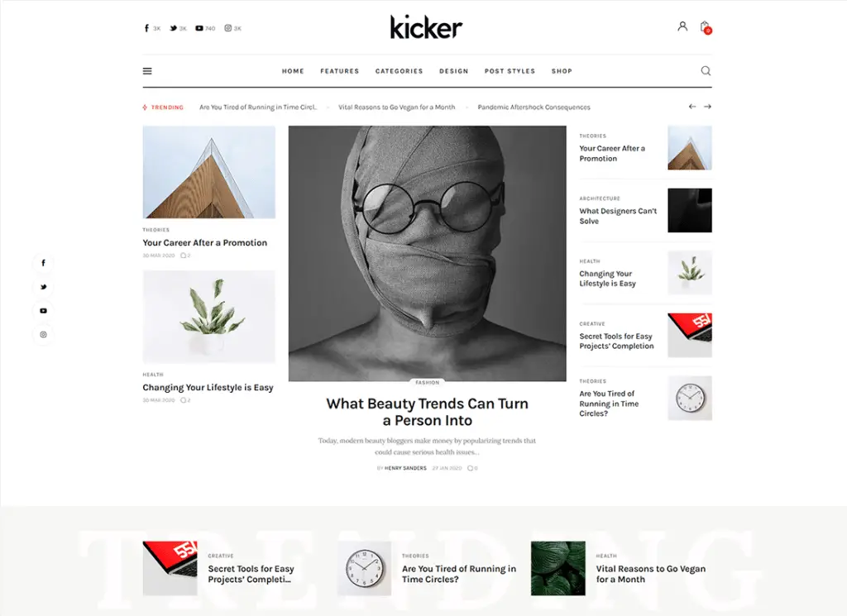Open the Categories menu
Viewport: 847px width, 616px height.
pos(400,71)
